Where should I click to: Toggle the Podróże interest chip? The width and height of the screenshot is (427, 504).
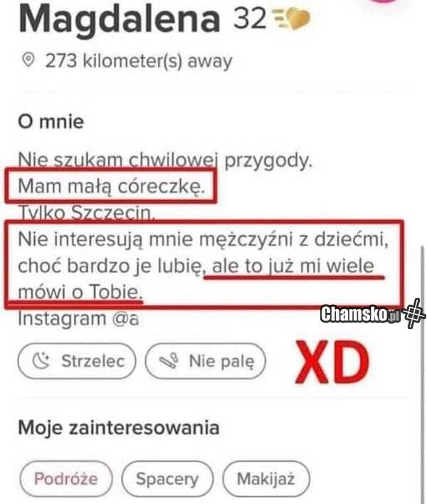[65, 478]
